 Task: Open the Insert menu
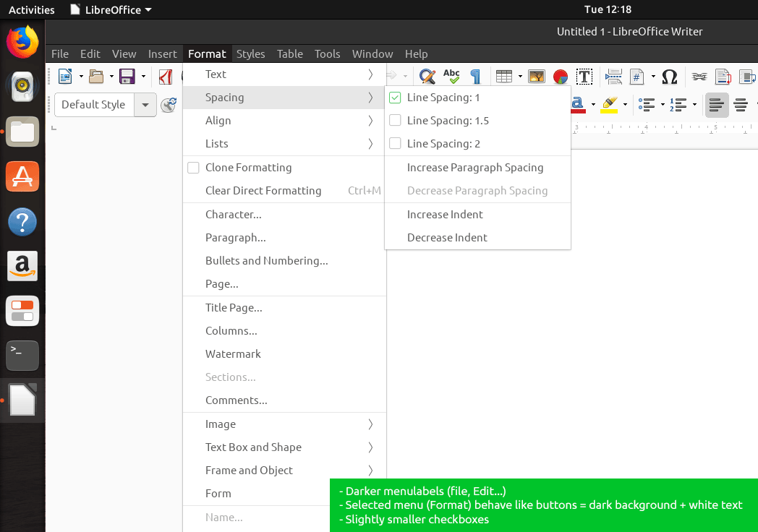click(x=163, y=54)
